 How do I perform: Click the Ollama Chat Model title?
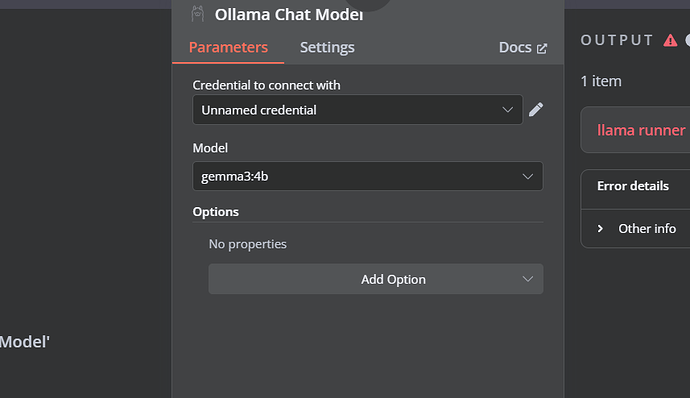pos(289,15)
